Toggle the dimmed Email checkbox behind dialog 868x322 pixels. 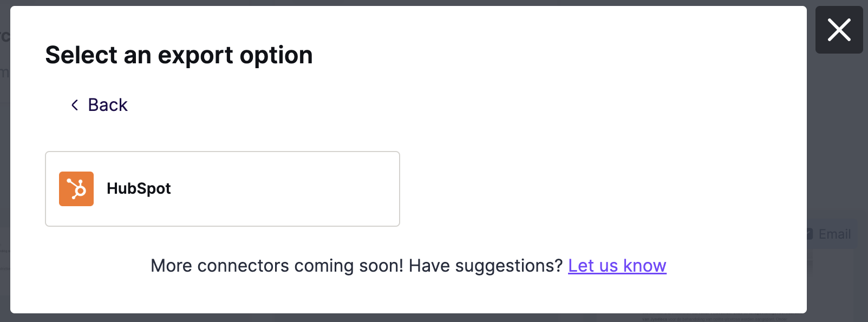(x=810, y=234)
